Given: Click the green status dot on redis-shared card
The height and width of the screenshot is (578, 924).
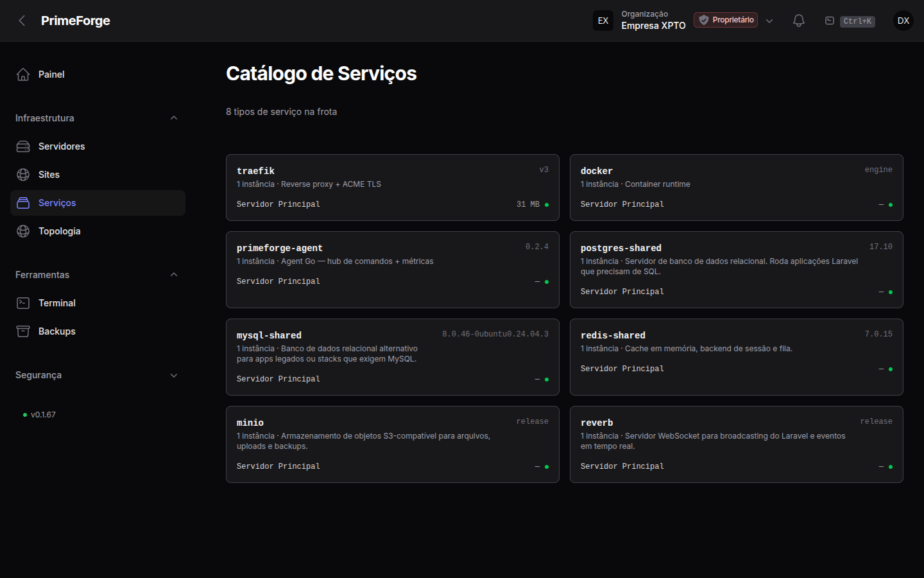Looking at the screenshot, I should click(891, 369).
